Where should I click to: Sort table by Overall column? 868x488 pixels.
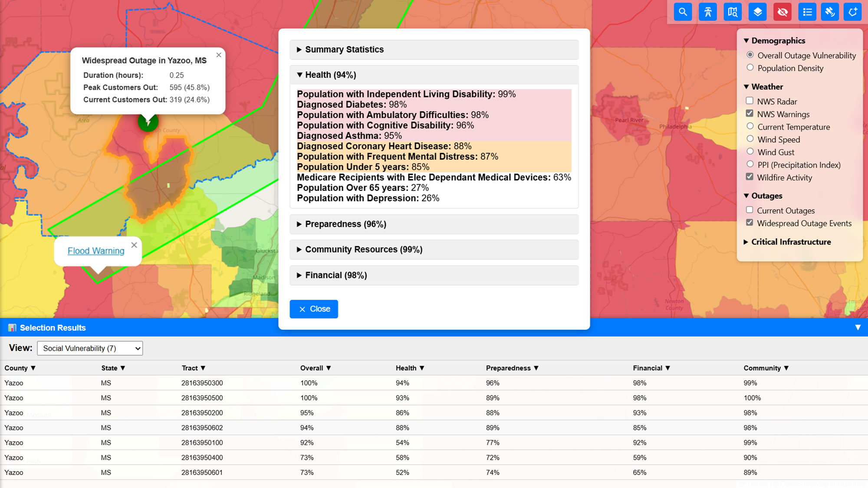click(316, 368)
